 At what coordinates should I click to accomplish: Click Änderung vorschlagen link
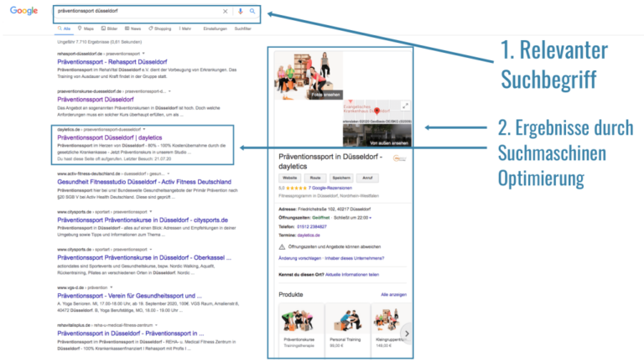(300, 259)
